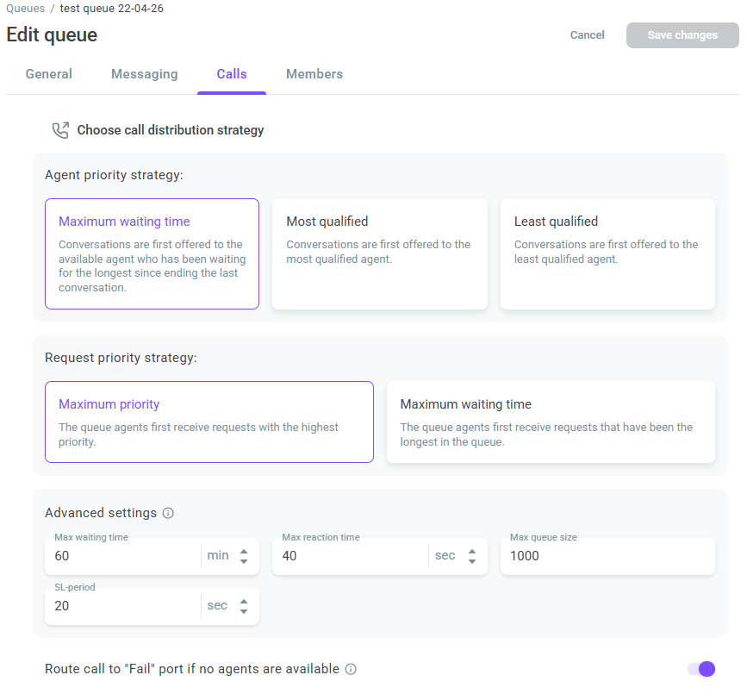Switch to the General tab
Viewport: 747px width, 700px height.
(x=49, y=74)
